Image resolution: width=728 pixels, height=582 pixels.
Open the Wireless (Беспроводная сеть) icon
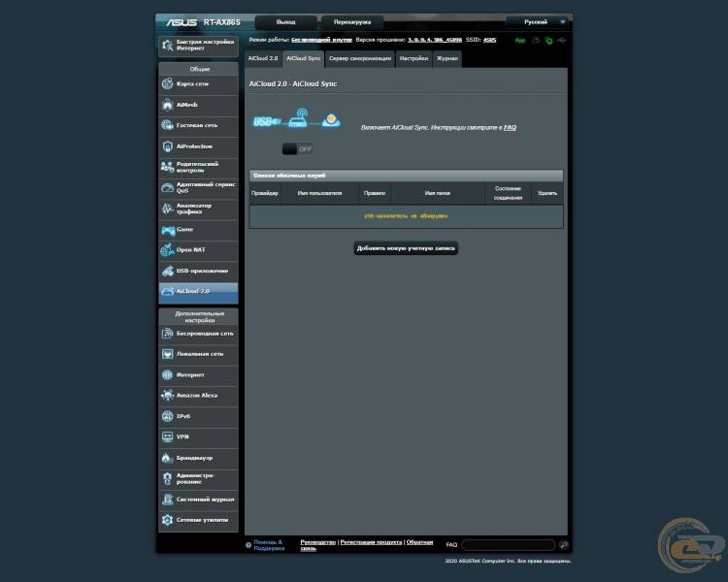coord(167,334)
